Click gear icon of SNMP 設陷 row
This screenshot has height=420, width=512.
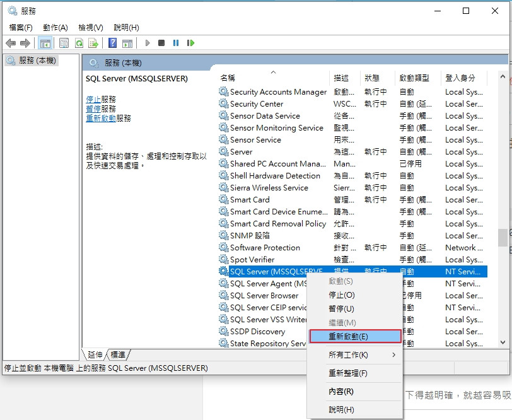224,235
